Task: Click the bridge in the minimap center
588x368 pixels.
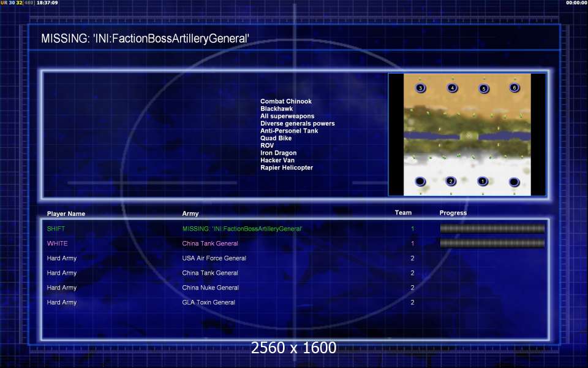Action: coord(469,136)
